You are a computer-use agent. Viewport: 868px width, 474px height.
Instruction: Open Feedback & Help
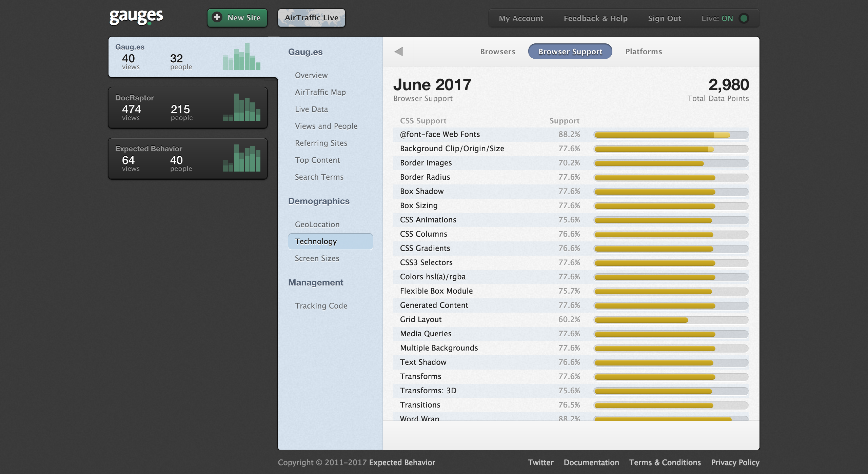click(x=595, y=18)
